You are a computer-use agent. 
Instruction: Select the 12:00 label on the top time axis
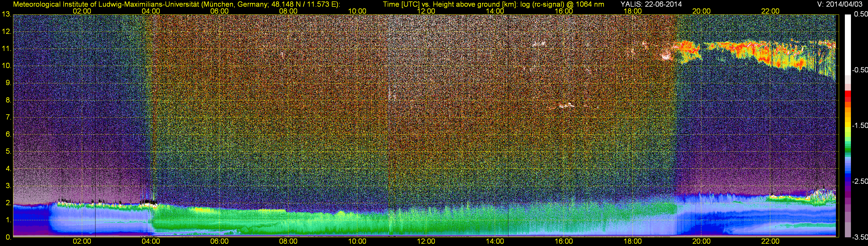(x=426, y=11)
